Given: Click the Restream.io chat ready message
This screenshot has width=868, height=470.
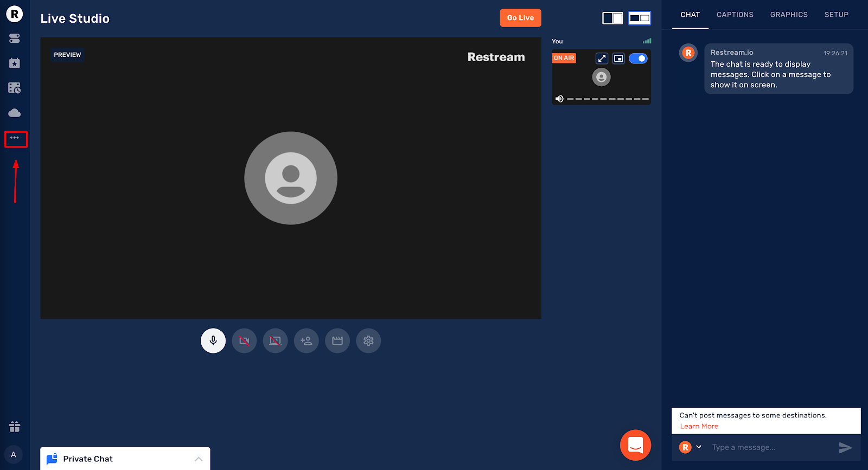Looking at the screenshot, I should 778,69.
